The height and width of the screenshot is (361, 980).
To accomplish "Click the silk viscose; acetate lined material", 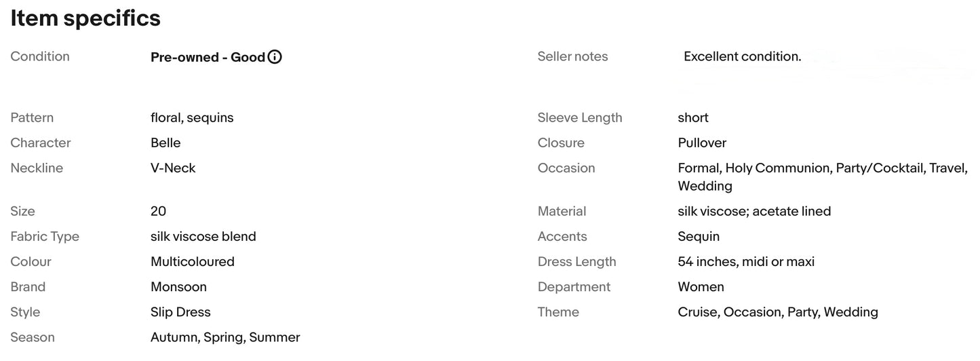I will click(754, 211).
